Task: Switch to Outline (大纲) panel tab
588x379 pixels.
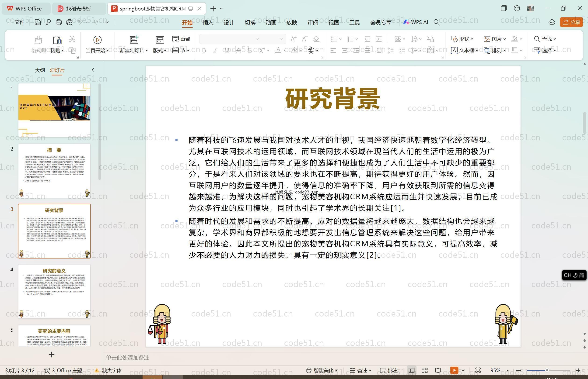Action: tap(40, 70)
